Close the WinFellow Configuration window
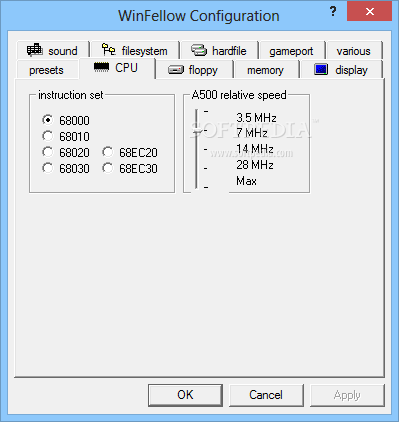399x422 pixels. coord(369,12)
